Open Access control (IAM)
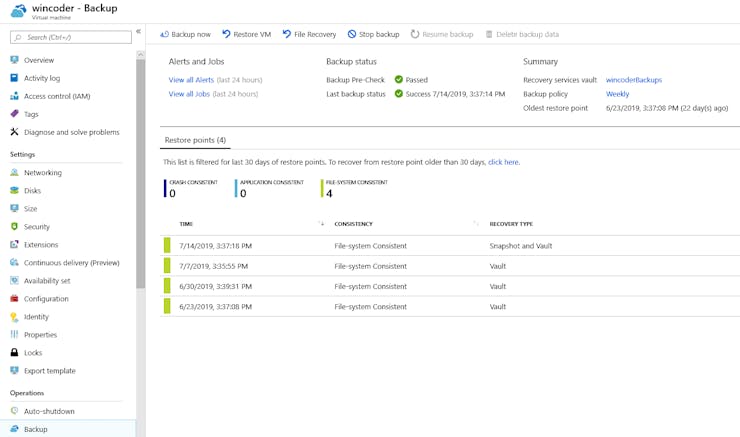This screenshot has height=437, width=740. click(x=57, y=96)
